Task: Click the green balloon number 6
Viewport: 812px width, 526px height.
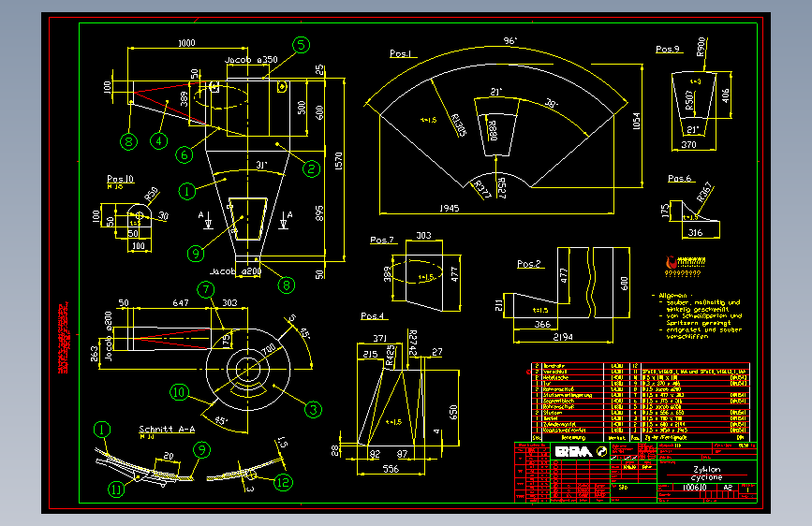Action: point(185,154)
